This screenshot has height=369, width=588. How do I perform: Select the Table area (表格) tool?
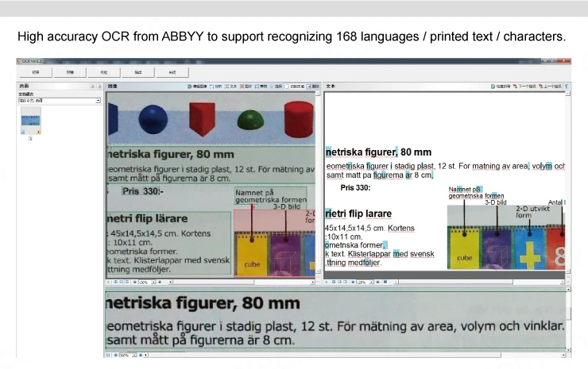pos(261,86)
